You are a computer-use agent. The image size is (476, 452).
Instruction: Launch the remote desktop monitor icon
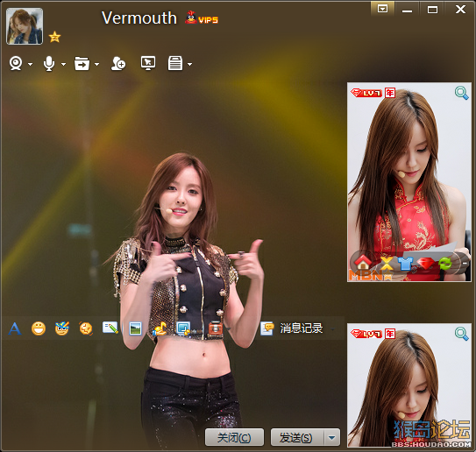(148, 63)
